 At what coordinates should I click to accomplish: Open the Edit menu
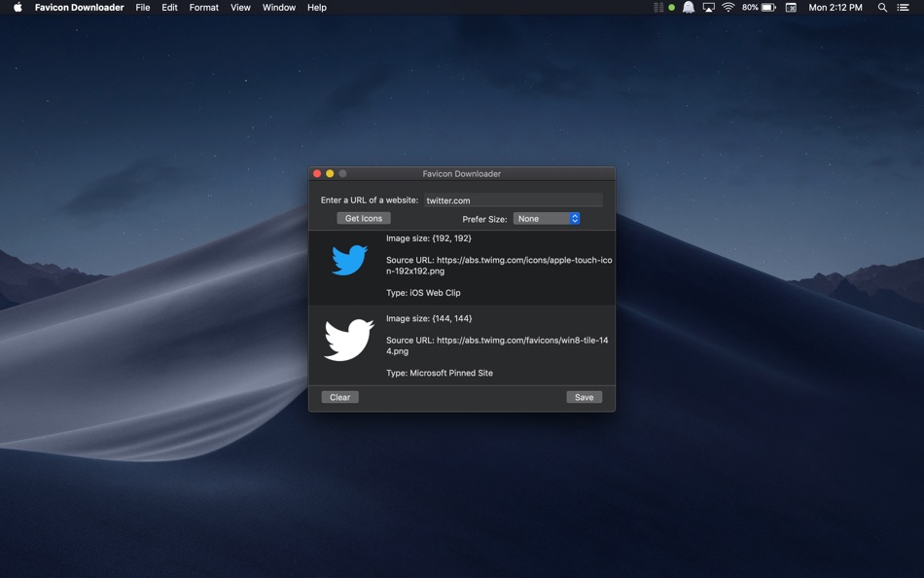(169, 7)
